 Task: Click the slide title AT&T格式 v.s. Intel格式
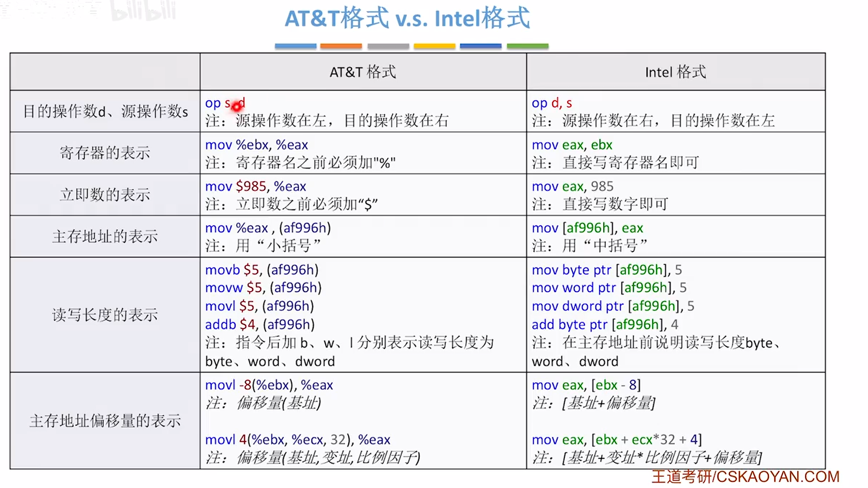[x=407, y=19]
